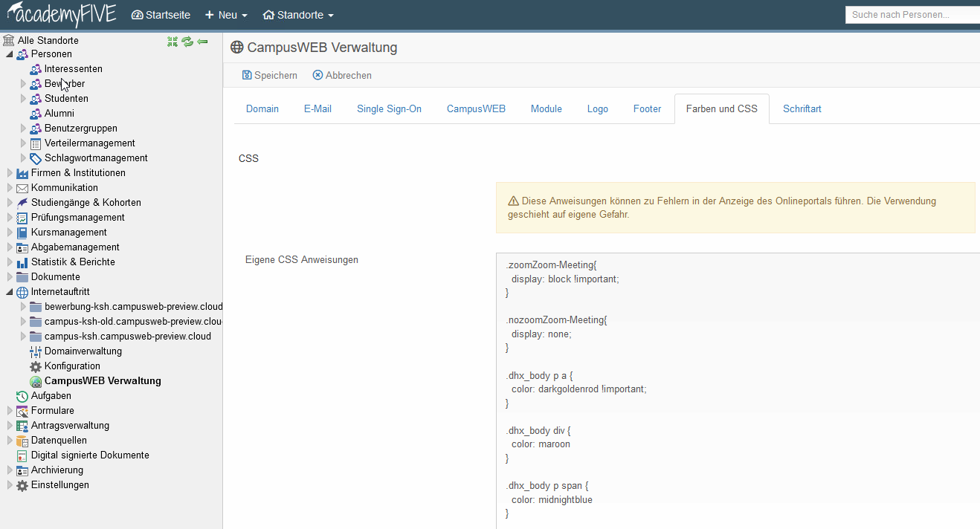The height and width of the screenshot is (529, 980).
Task: Click the Aufgaben clock icon
Action: [x=22, y=396]
